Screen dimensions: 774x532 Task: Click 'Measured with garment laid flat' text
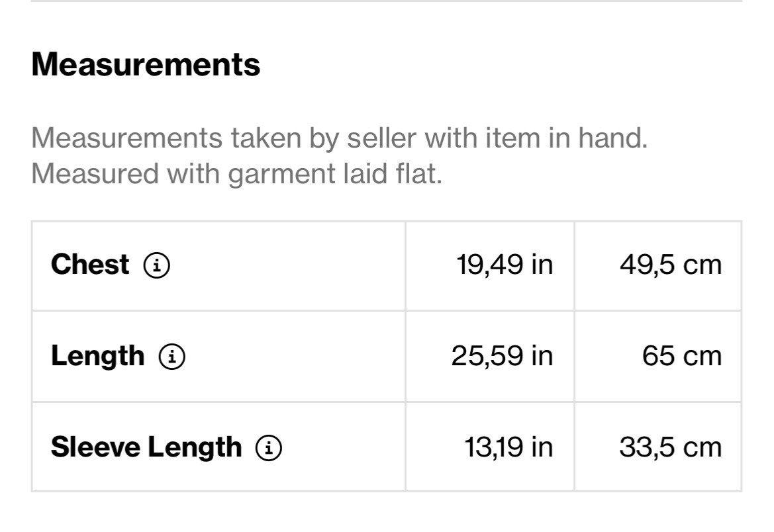click(x=236, y=174)
